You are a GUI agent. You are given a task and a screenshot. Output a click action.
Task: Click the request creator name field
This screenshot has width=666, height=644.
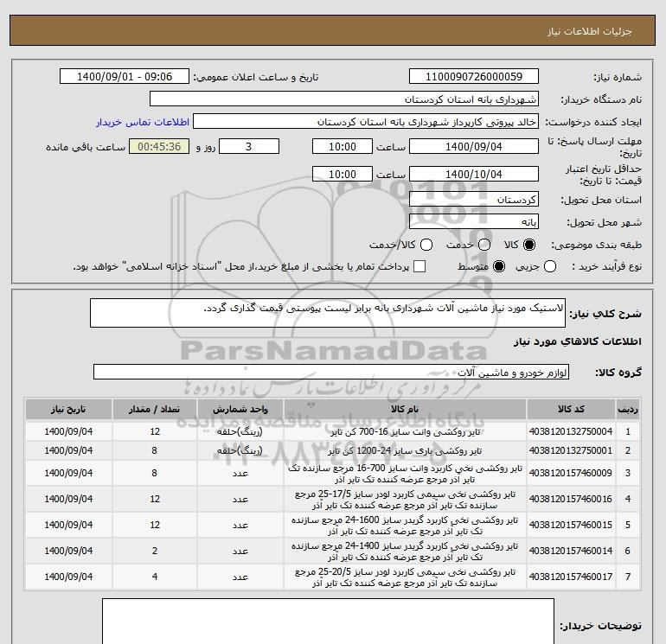click(366, 122)
